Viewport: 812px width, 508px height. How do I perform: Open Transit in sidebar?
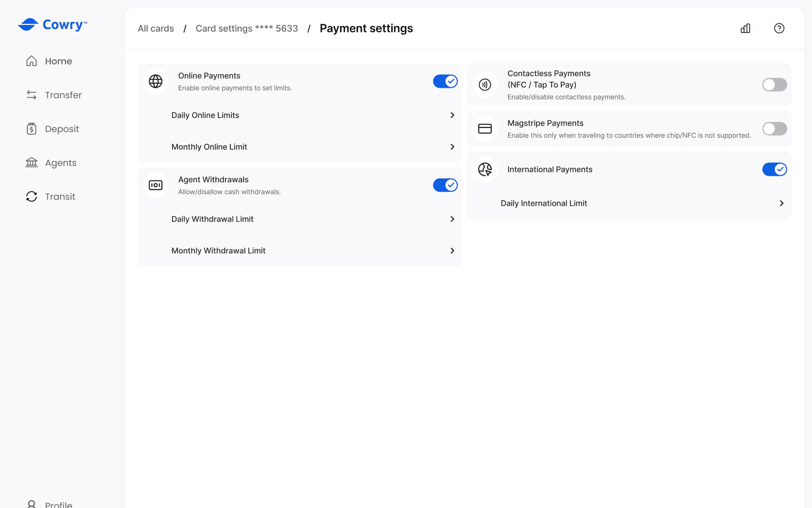coord(60,197)
